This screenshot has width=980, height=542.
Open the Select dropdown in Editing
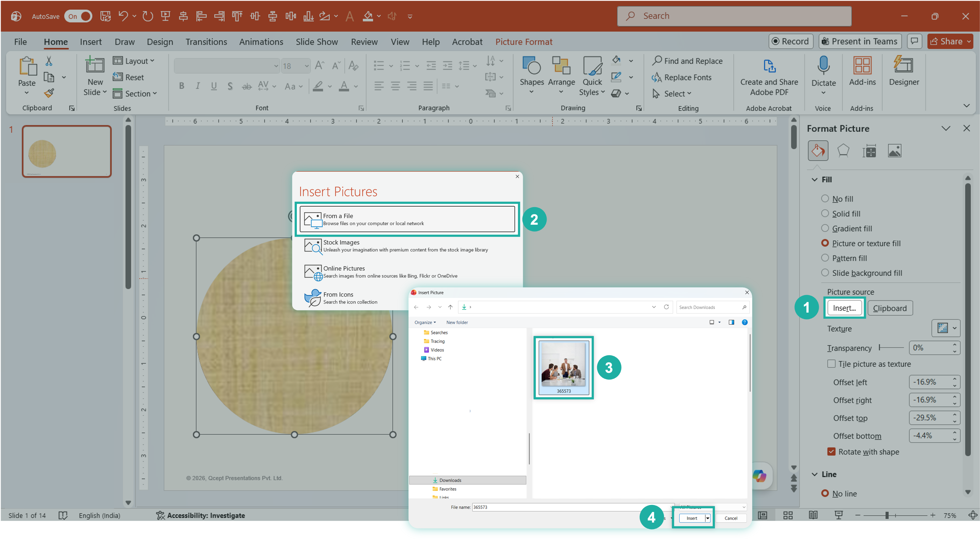pyautogui.click(x=672, y=94)
